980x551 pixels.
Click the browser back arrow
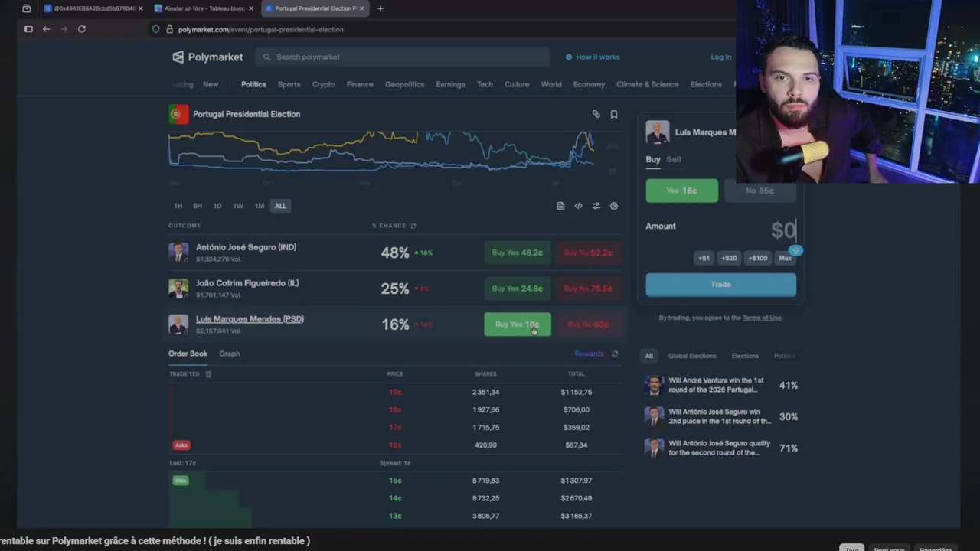click(x=46, y=29)
